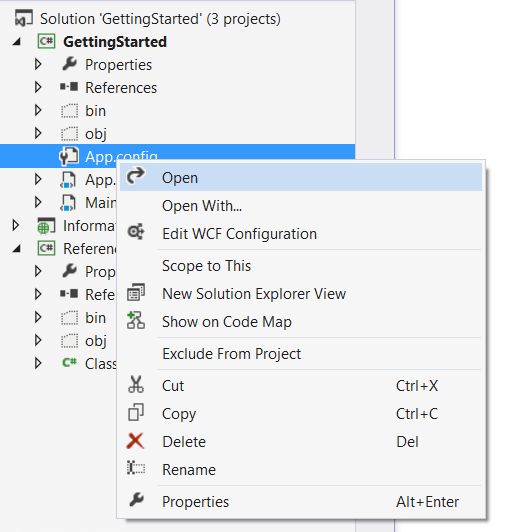This screenshot has height=532, width=506.
Task: Click the first bin folder icon under GettingStarted
Action: (x=70, y=111)
